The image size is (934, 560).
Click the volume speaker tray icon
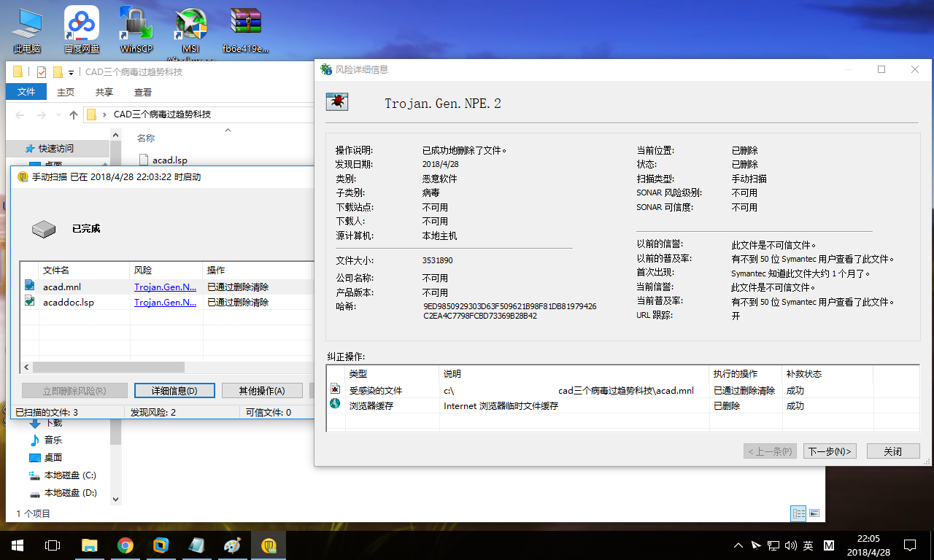click(790, 545)
